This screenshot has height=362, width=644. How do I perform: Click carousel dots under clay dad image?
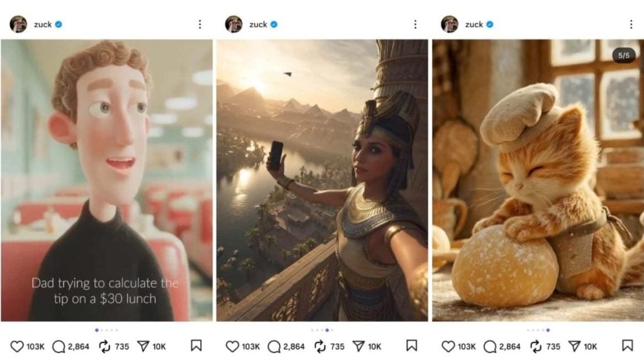(106, 329)
